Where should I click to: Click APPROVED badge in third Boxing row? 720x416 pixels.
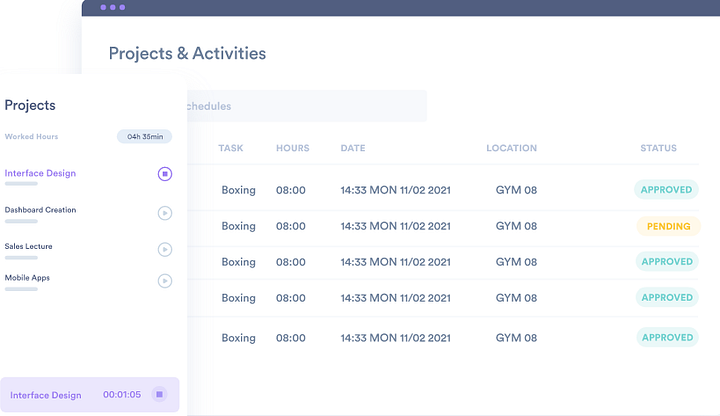667,261
